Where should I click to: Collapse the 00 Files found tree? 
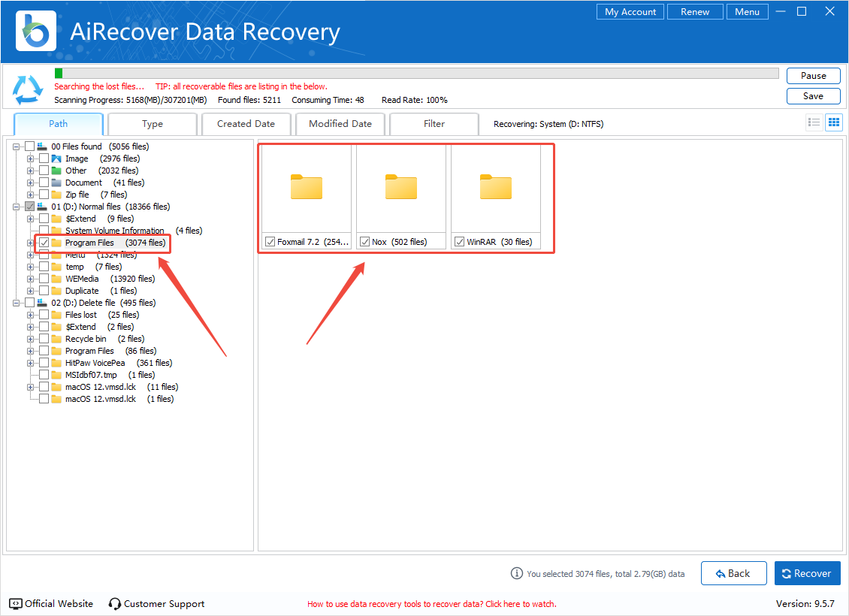(x=17, y=146)
